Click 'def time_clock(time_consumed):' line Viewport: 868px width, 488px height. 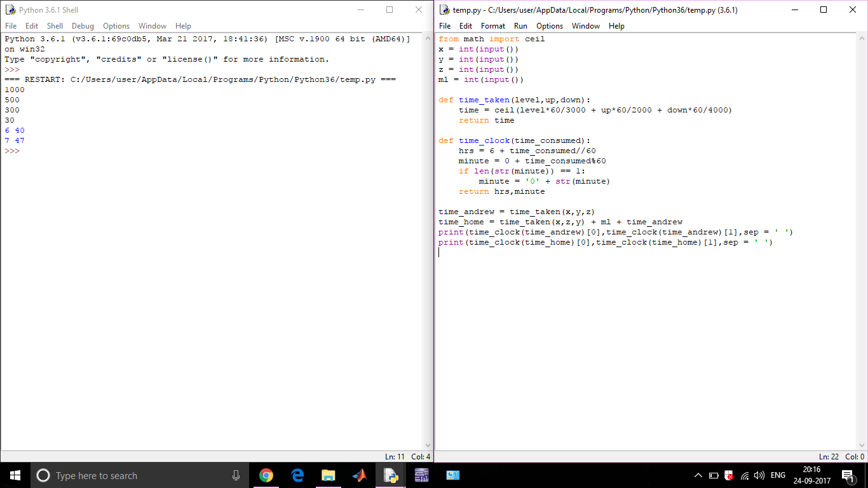515,140
